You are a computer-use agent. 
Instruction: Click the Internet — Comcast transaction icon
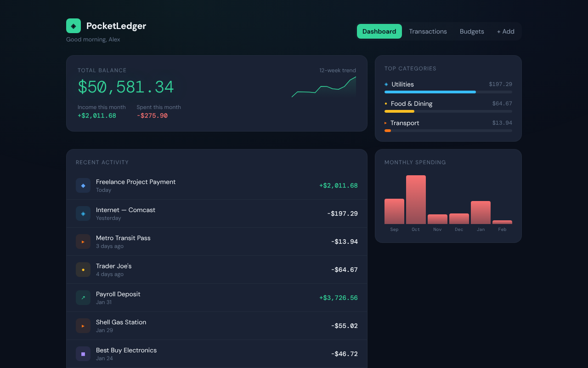(x=83, y=213)
